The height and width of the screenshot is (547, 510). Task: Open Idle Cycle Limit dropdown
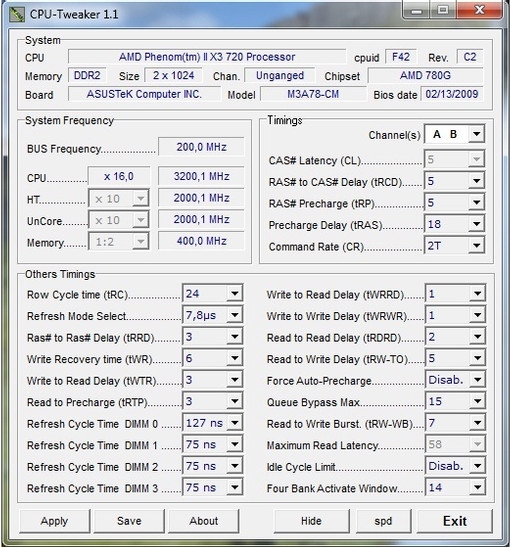click(x=455, y=466)
